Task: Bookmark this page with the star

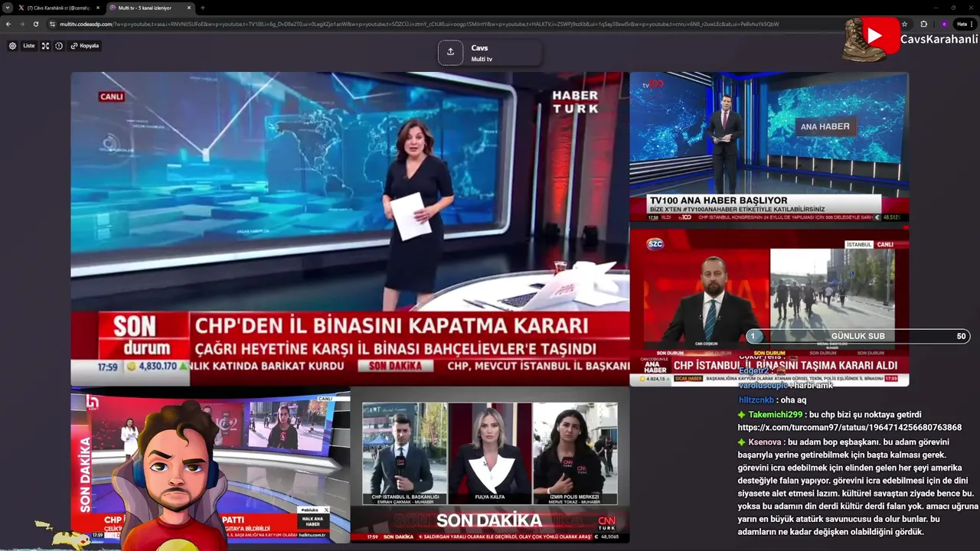Action: (904, 24)
